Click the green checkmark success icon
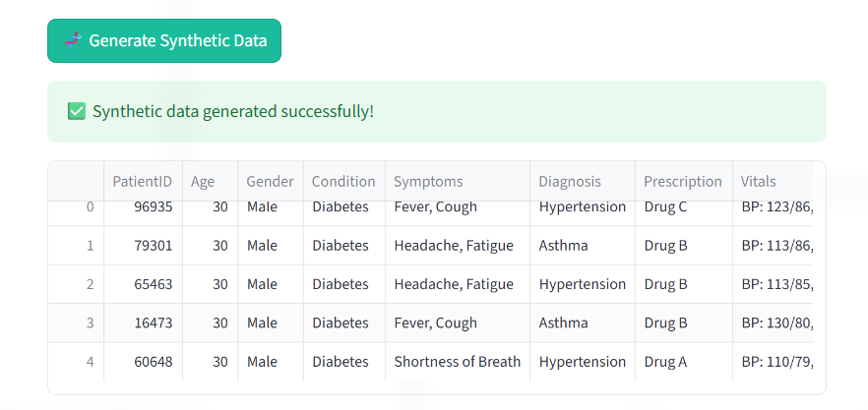This screenshot has width=868, height=410. [77, 111]
